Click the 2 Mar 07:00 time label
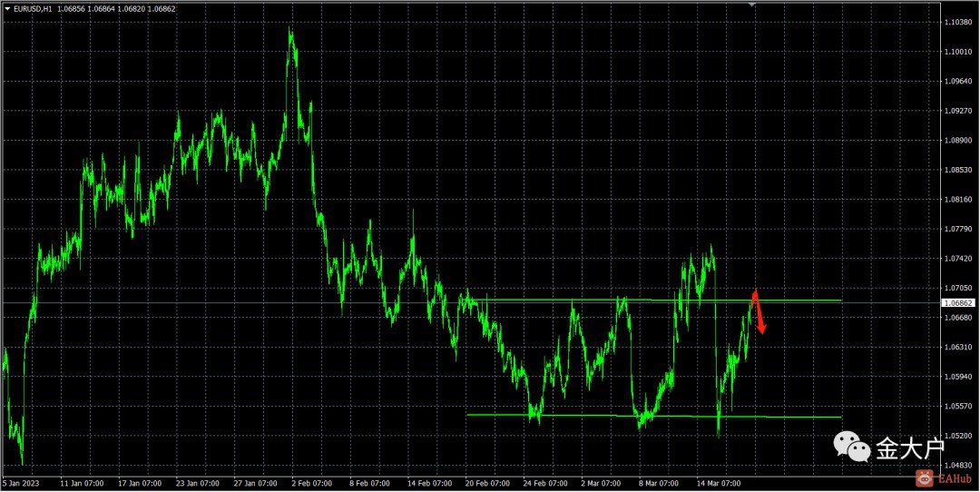 tap(602, 483)
